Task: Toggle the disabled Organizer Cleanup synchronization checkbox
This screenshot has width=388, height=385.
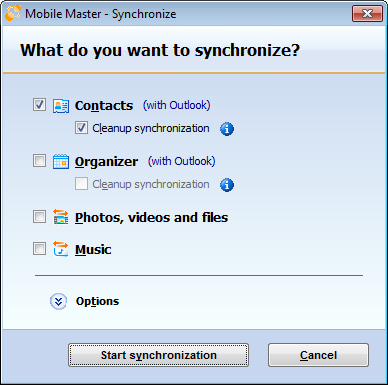Action: pyautogui.click(x=81, y=184)
